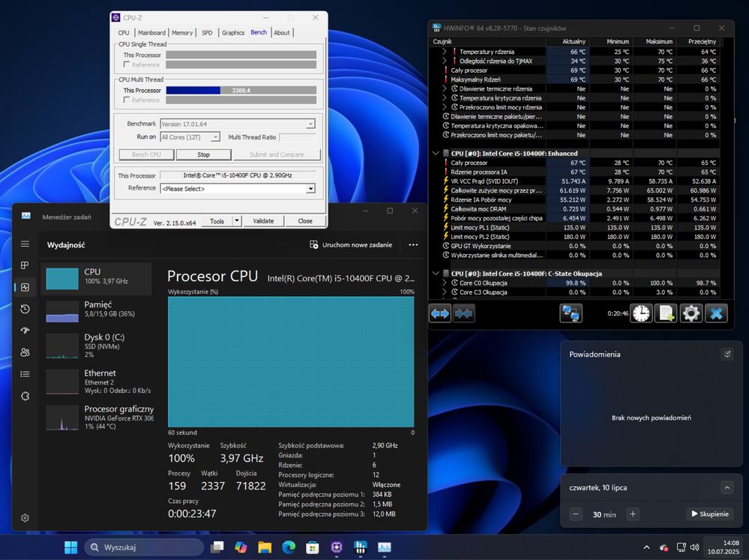749x560 pixels.
Task: Open HWiNFO sensor settings gear button
Action: point(691,313)
